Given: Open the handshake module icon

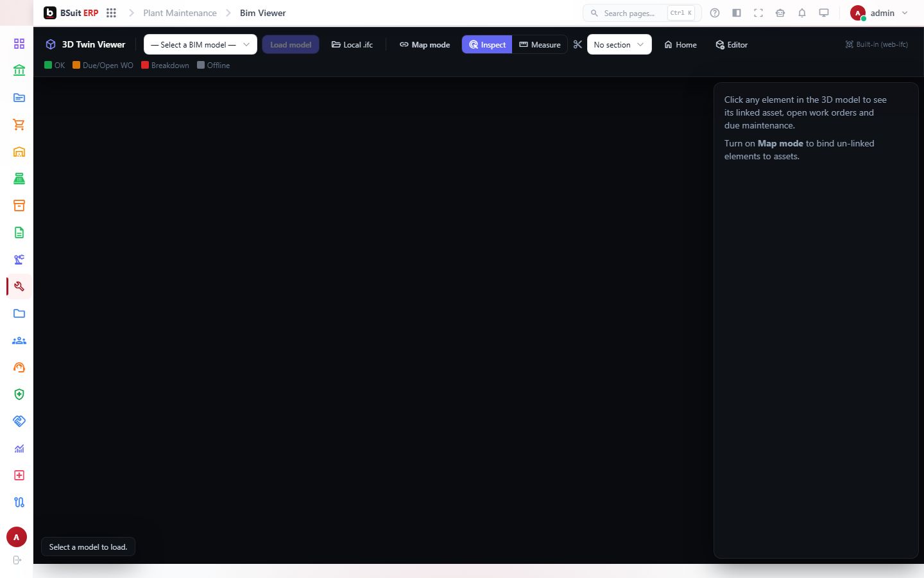Looking at the screenshot, I should [x=19, y=421].
